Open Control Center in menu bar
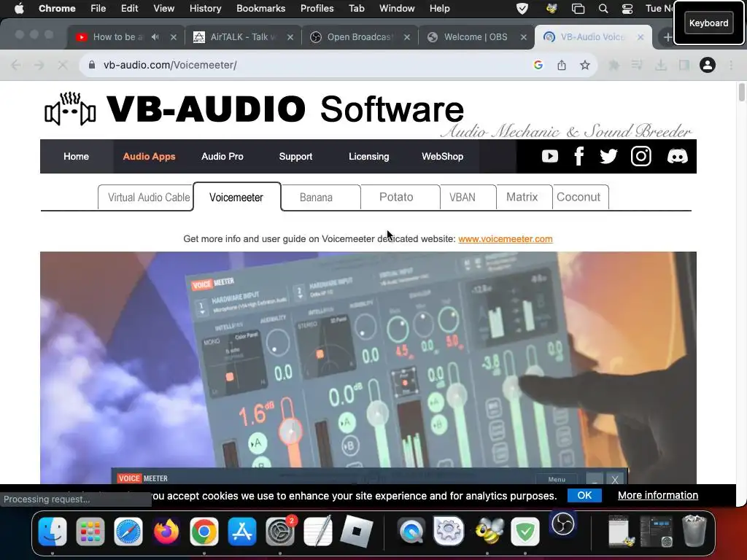This screenshot has width=747, height=560. [x=627, y=9]
